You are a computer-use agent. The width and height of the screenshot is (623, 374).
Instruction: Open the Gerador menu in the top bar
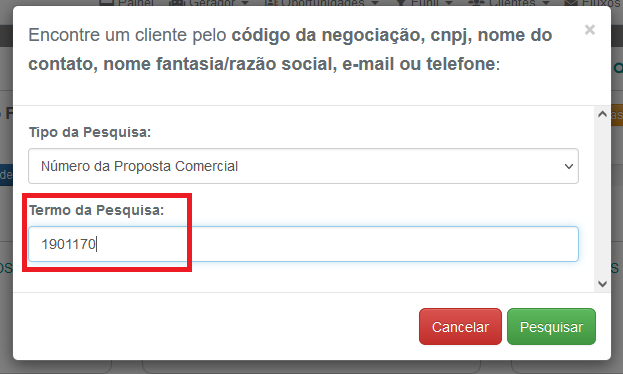[x=209, y=3]
